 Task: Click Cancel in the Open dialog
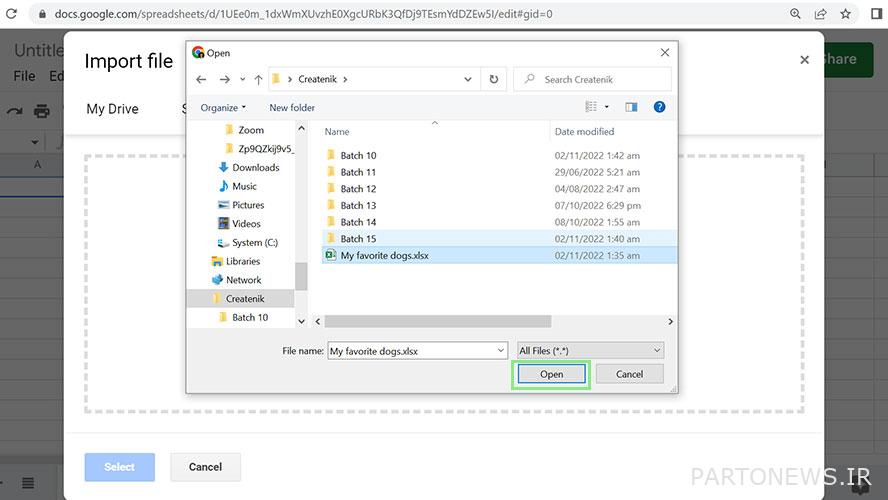coord(629,374)
